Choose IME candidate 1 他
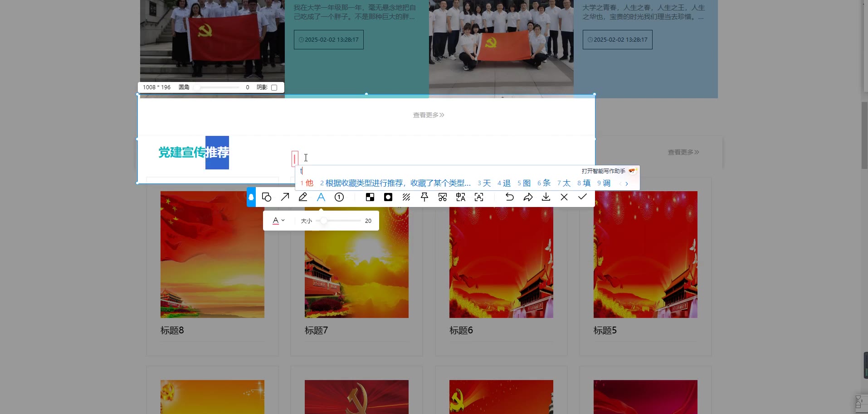 point(307,183)
